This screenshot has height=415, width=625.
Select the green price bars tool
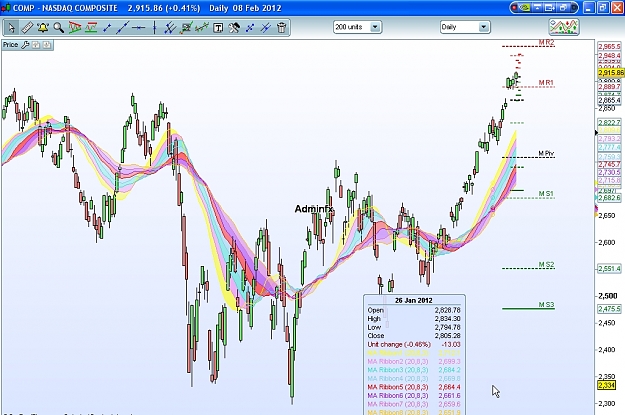point(202,28)
